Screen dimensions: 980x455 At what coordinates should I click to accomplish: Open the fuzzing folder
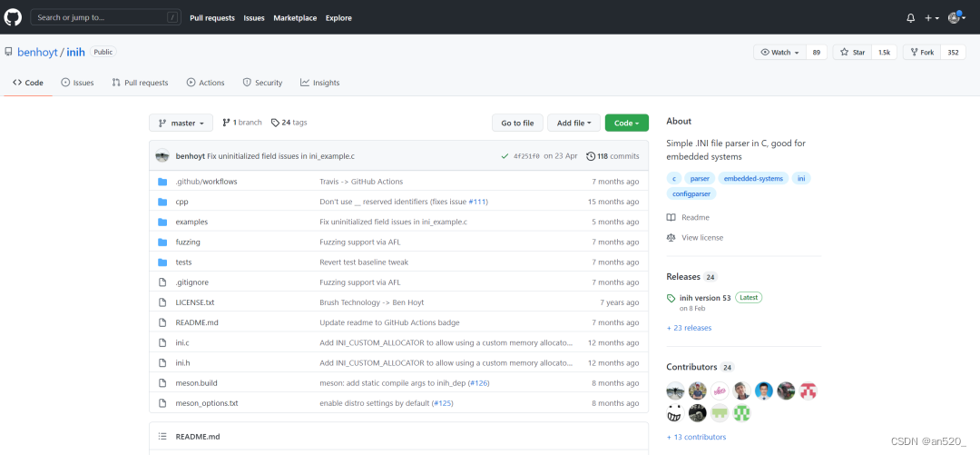tap(188, 242)
